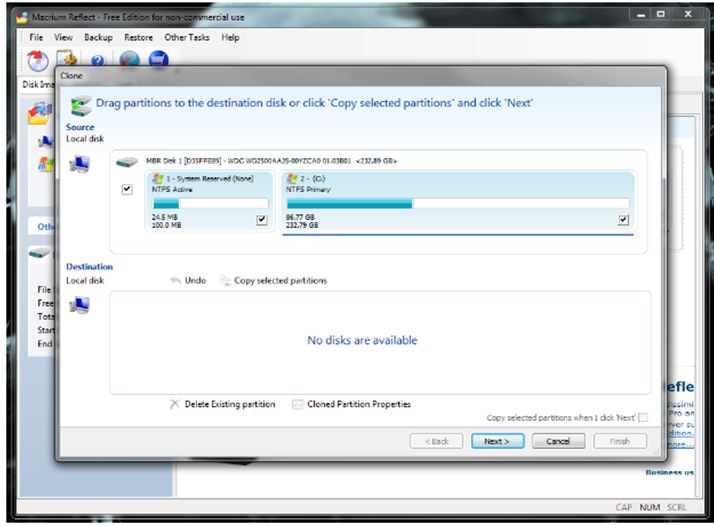Open the help question-mark toolbar icon
This screenshot has width=714, height=526.
98,60
